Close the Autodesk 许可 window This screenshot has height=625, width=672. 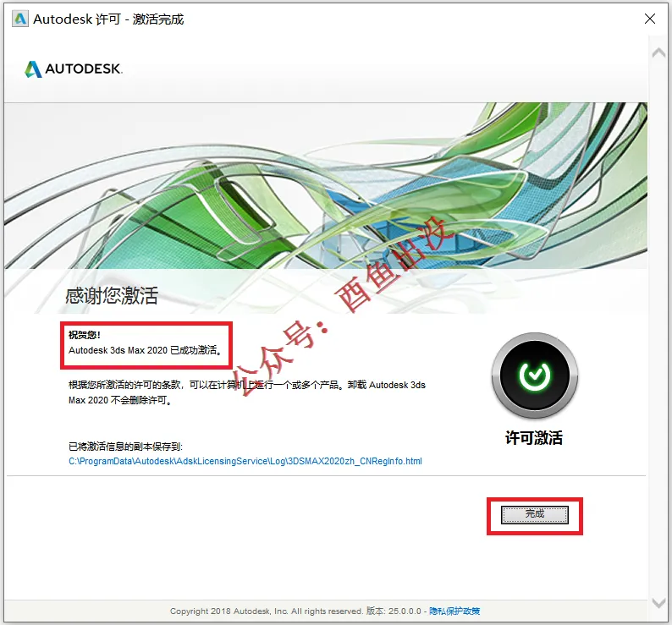click(x=650, y=19)
